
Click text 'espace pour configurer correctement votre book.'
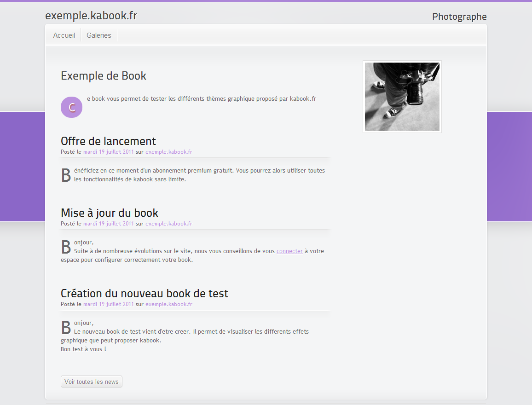127,260
